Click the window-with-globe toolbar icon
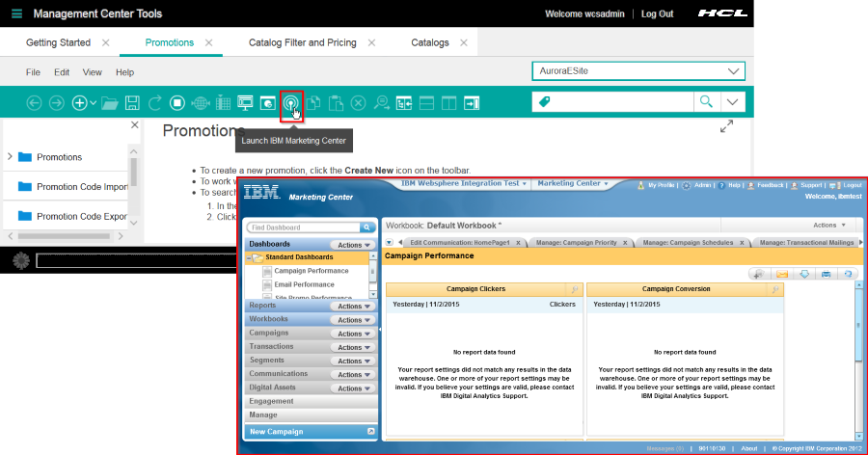Viewport: 868px width, 455px height. [x=268, y=103]
